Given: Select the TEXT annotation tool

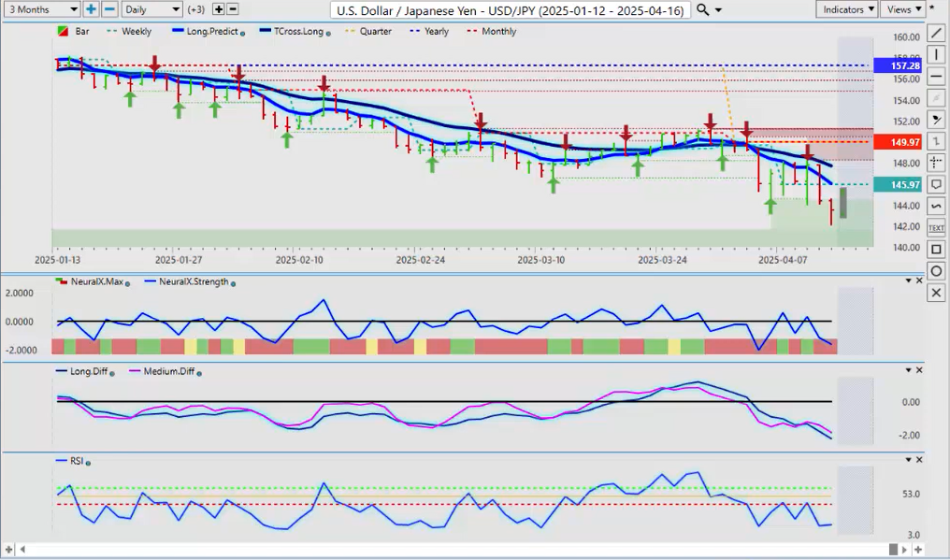Looking at the screenshot, I should click(936, 227).
